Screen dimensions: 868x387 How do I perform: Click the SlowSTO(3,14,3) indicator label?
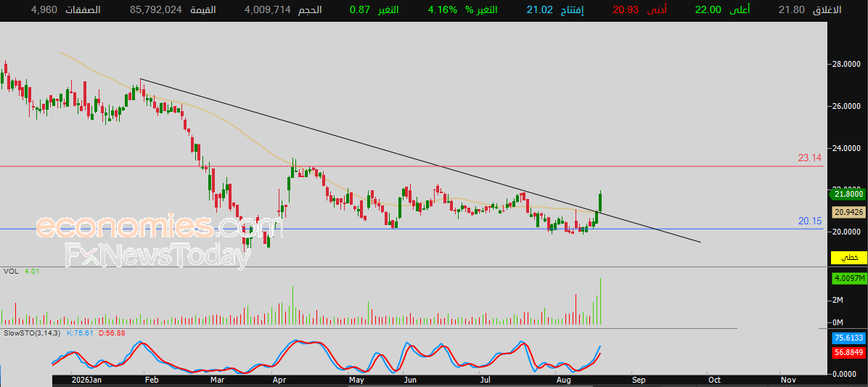[x=33, y=333]
